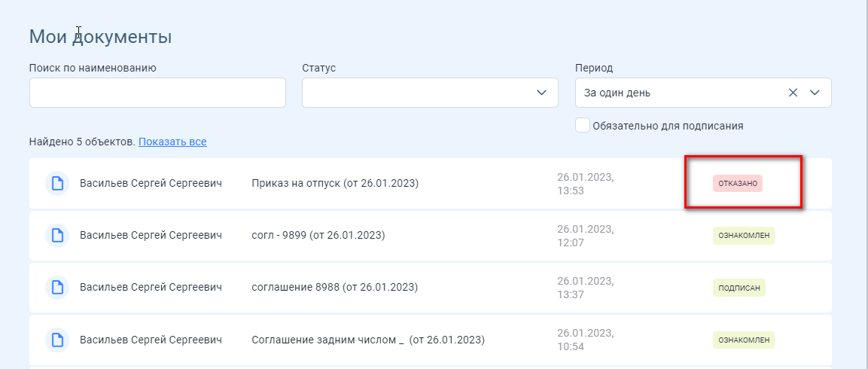This screenshot has width=868, height=369.
Task: Select соглашение 8988 (от 26.01.2023) row
Action: (430, 288)
